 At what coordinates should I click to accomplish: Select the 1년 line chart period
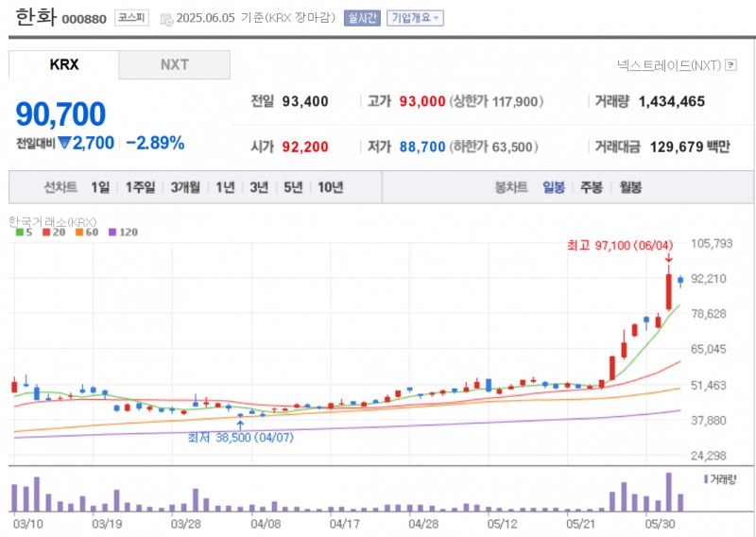pos(225,187)
